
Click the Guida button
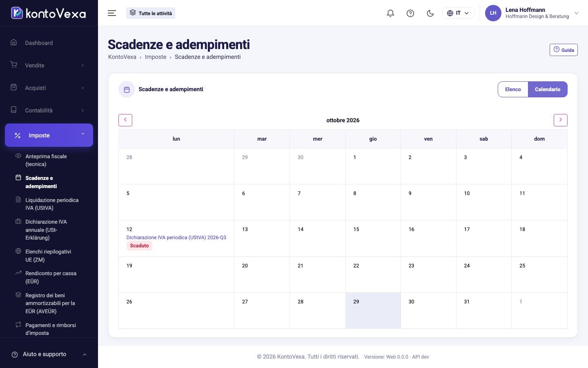tap(563, 50)
